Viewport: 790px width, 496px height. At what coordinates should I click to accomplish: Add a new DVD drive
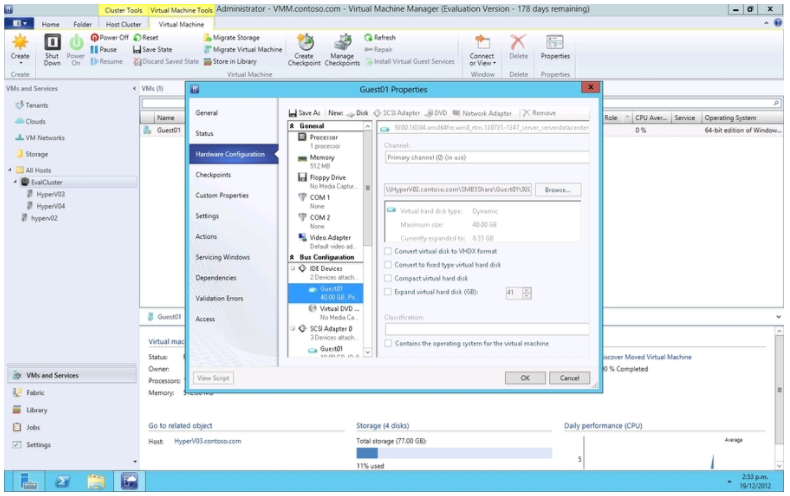[x=436, y=113]
